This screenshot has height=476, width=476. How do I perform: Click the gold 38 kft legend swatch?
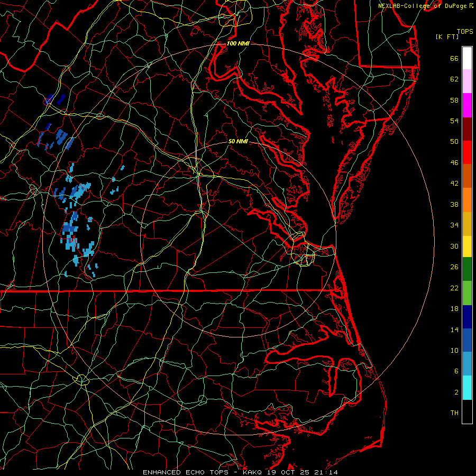coord(467,224)
